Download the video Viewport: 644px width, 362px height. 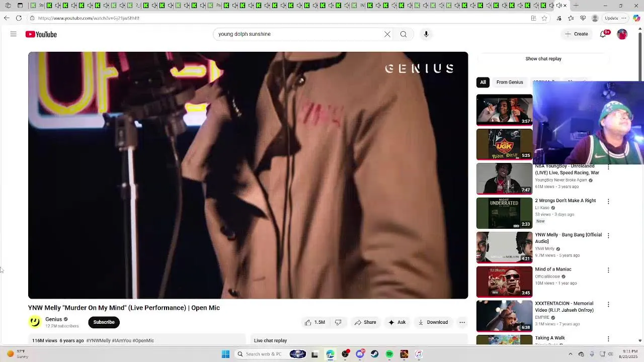[433, 322]
